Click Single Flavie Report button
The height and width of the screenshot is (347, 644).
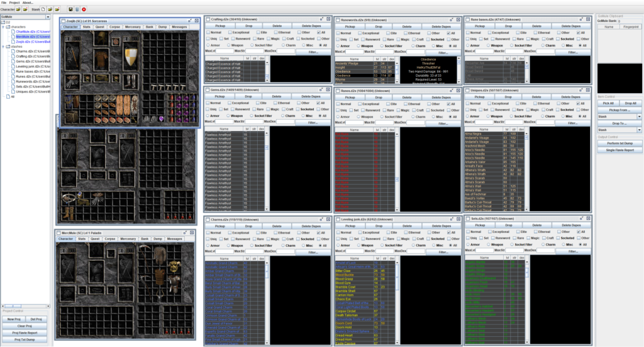click(x=619, y=150)
